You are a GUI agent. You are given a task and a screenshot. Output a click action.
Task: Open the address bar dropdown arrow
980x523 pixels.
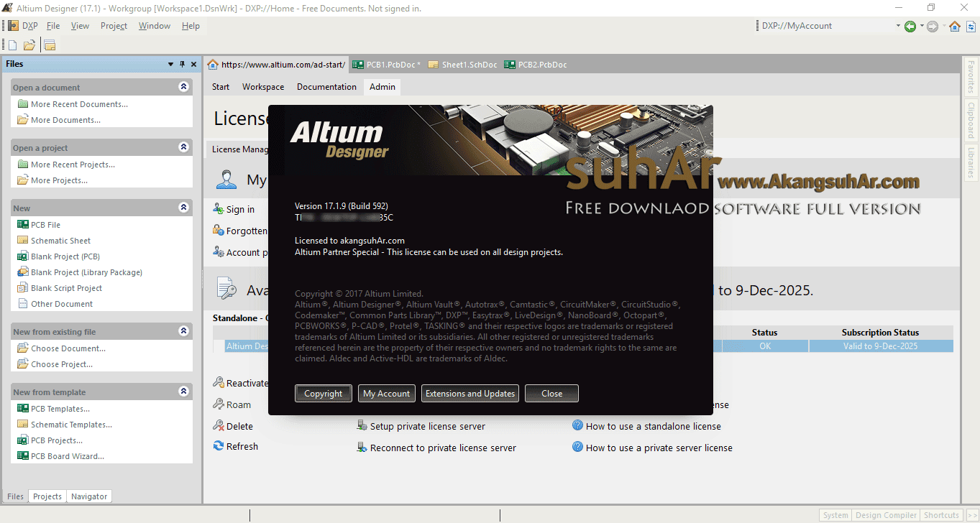pyautogui.click(x=898, y=27)
